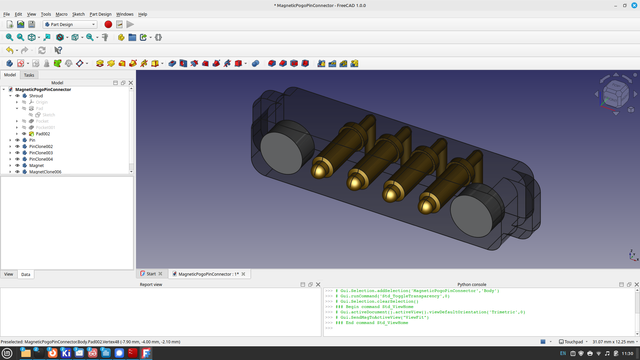Toggle visibility eye for PinClone003

18,153
